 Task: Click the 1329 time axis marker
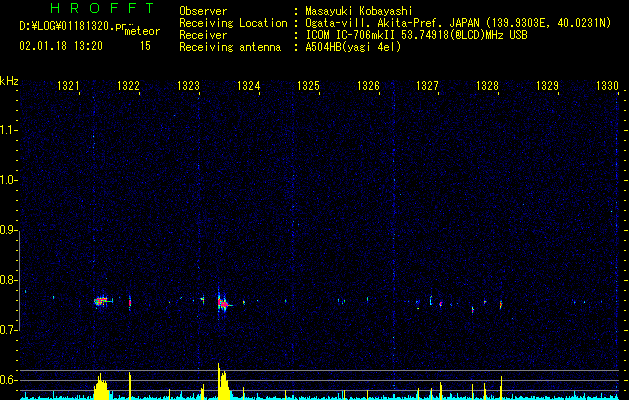pyautogui.click(x=548, y=85)
